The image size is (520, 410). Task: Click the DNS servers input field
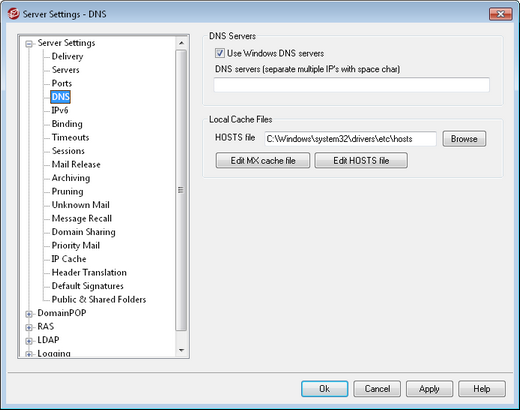(351, 85)
